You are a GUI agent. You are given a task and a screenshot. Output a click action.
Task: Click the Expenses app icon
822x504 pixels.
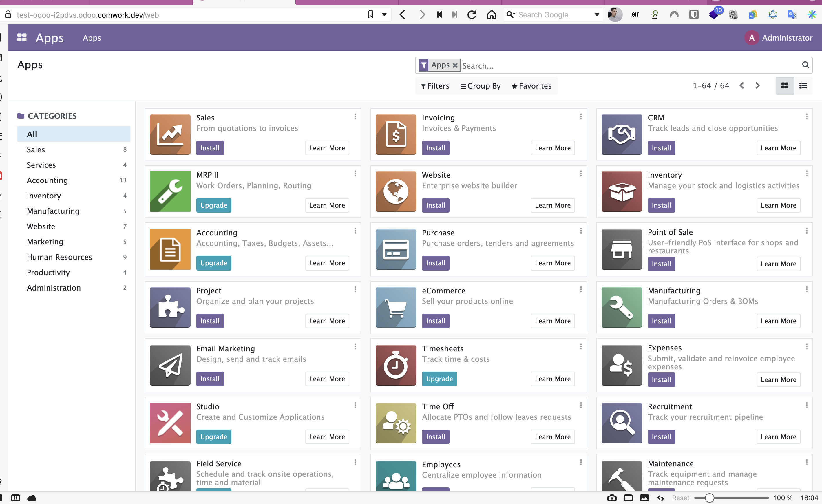click(622, 365)
